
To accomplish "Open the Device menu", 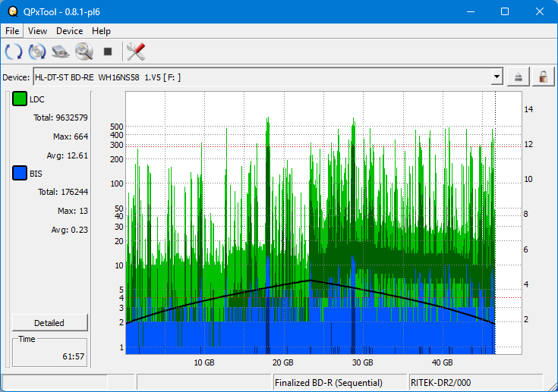I will click(69, 31).
